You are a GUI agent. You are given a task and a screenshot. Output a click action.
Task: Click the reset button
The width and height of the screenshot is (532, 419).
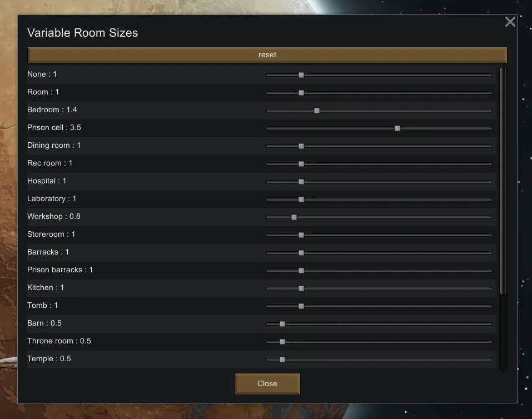tap(267, 55)
